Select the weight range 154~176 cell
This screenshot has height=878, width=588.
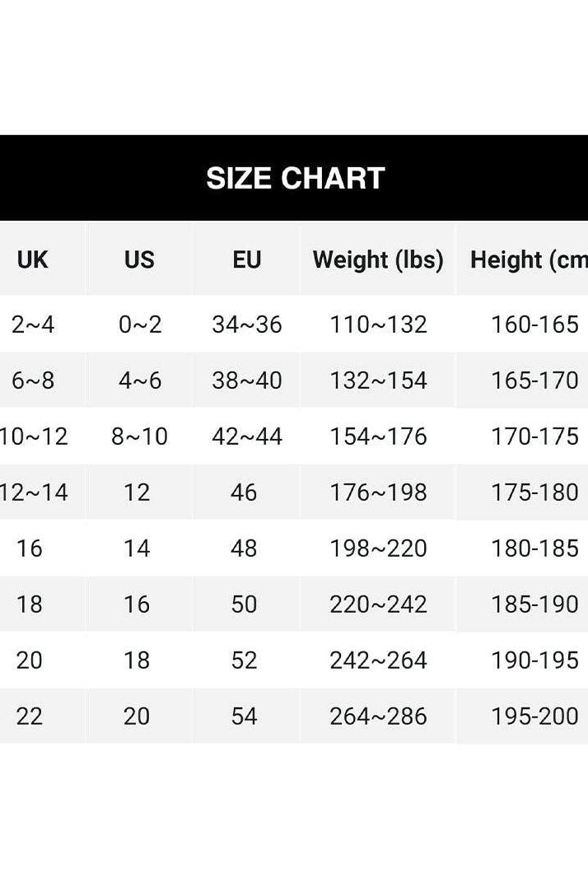click(378, 437)
